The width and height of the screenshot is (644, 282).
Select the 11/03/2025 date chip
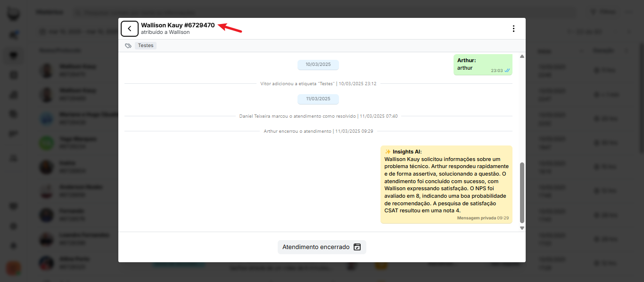click(x=318, y=99)
